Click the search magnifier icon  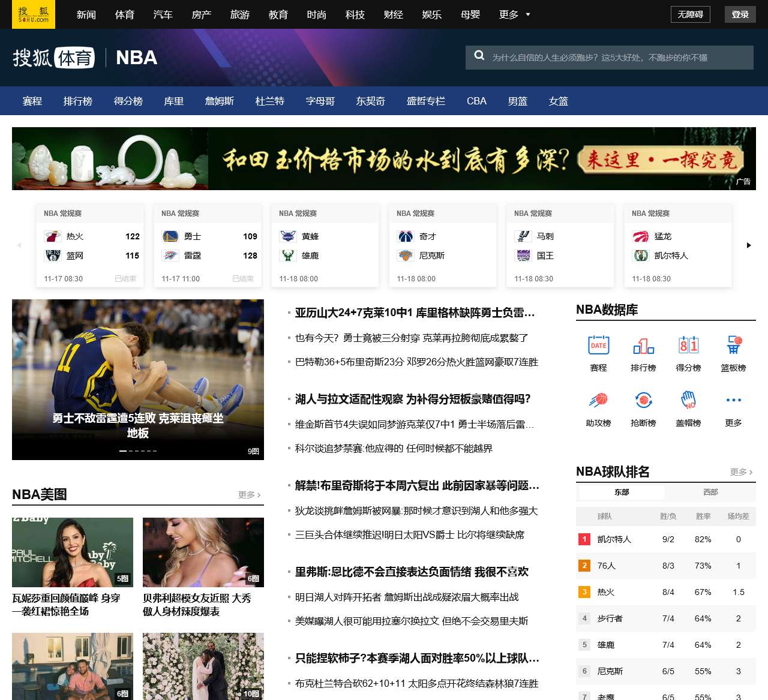[479, 56]
